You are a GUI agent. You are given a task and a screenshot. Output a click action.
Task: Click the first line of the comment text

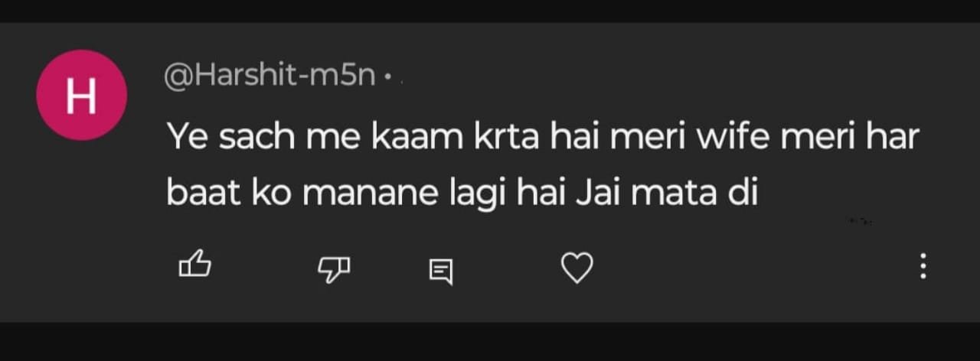(x=542, y=138)
